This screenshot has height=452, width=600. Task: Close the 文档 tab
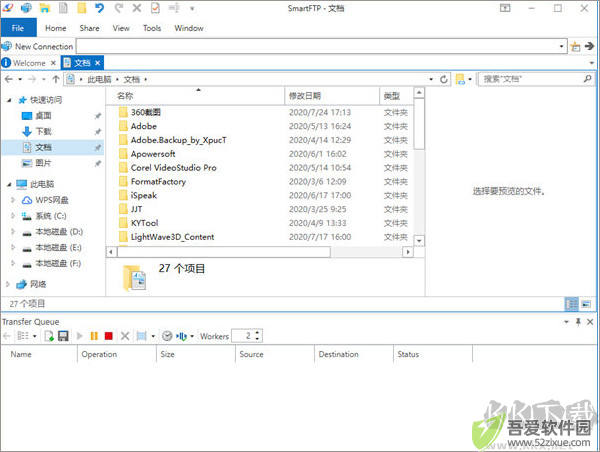[x=98, y=63]
